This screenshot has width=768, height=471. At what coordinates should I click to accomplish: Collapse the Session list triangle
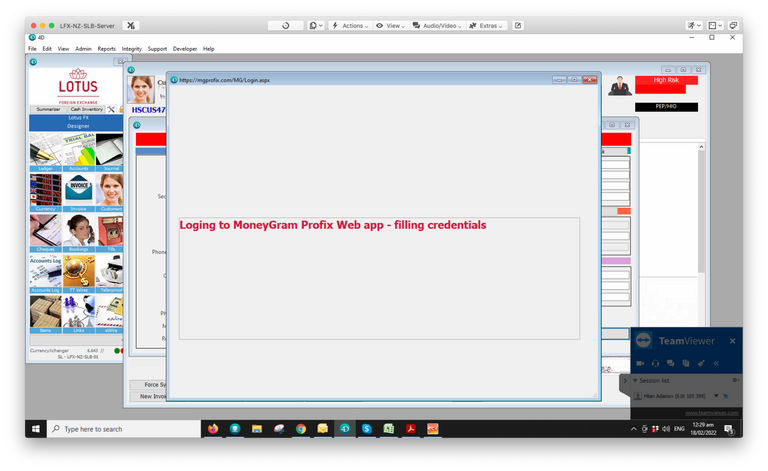[635, 380]
